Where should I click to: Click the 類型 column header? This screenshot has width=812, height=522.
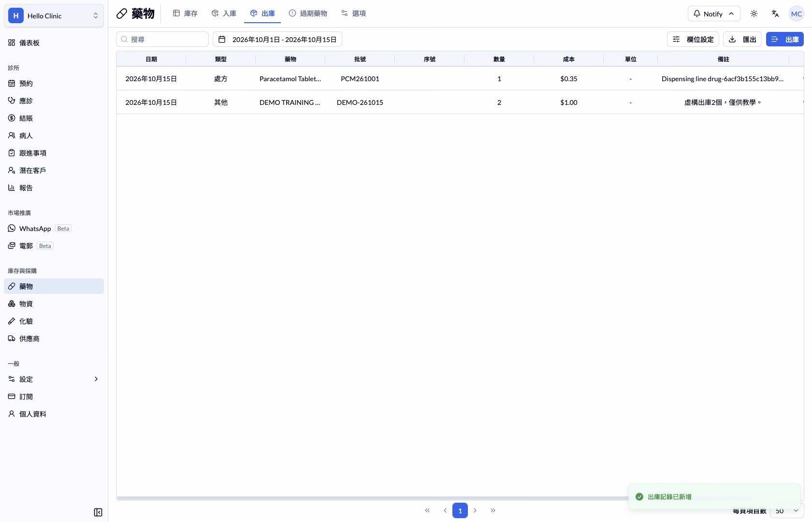pyautogui.click(x=221, y=59)
